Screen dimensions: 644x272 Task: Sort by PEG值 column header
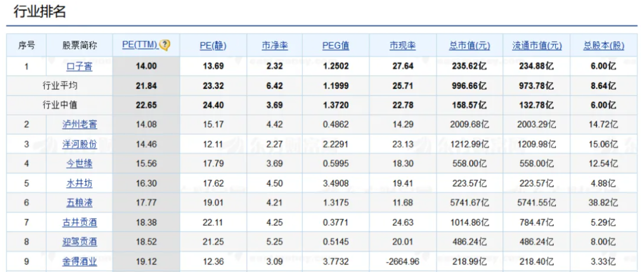pos(336,45)
